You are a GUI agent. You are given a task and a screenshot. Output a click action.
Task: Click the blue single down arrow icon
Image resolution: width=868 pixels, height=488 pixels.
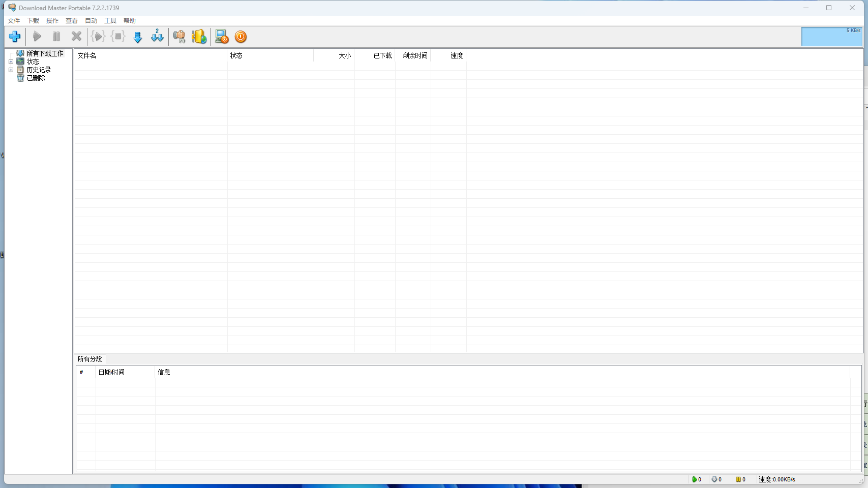pyautogui.click(x=137, y=37)
